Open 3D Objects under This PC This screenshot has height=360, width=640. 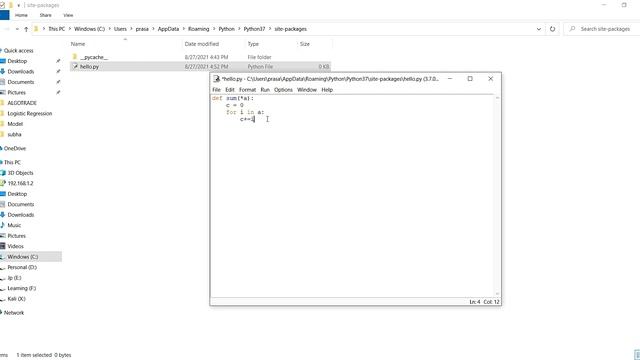click(20, 173)
